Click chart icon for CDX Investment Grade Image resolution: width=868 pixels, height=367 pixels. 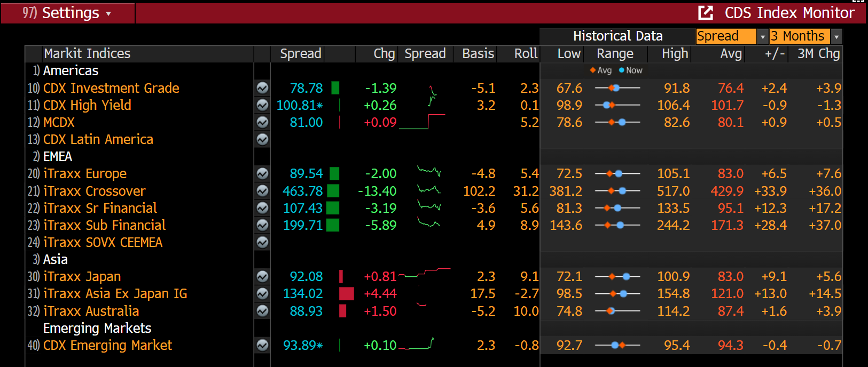coord(262,88)
